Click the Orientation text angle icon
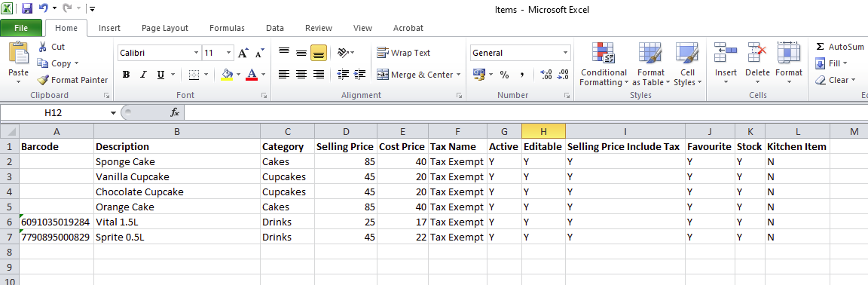 click(344, 53)
